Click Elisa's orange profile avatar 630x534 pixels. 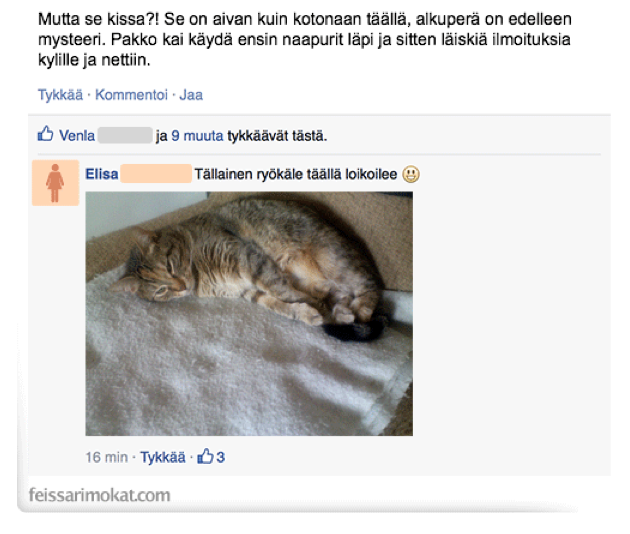coord(55,183)
